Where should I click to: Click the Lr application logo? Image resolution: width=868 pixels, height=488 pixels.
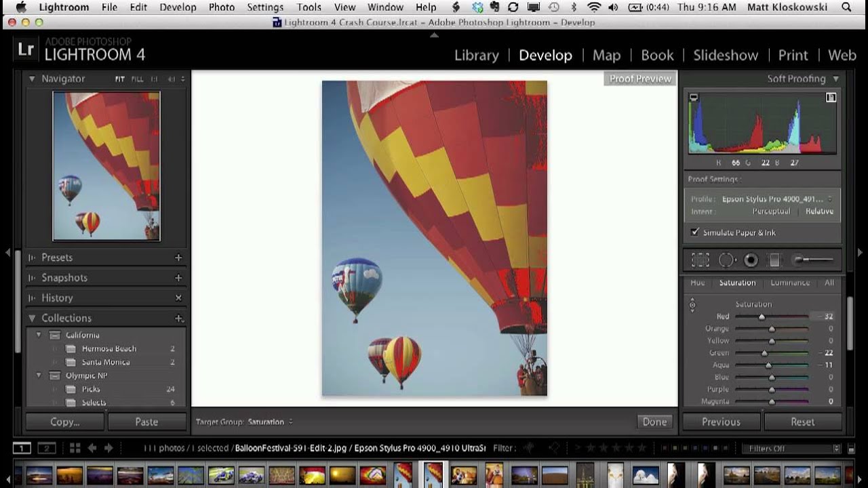26,49
